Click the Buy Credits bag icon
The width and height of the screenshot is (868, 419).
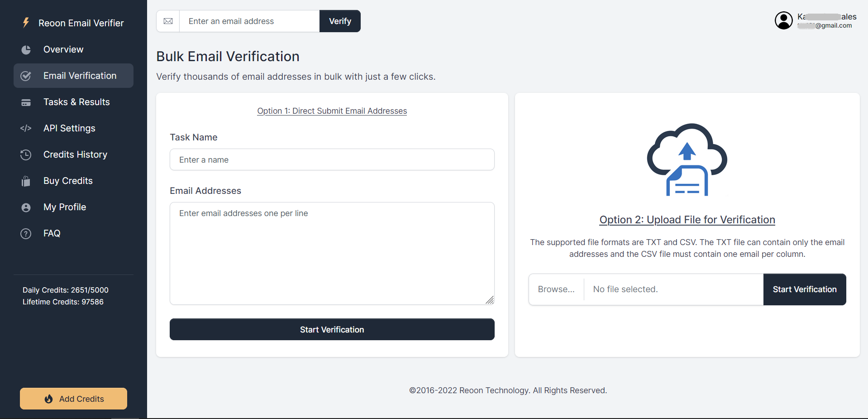click(26, 181)
